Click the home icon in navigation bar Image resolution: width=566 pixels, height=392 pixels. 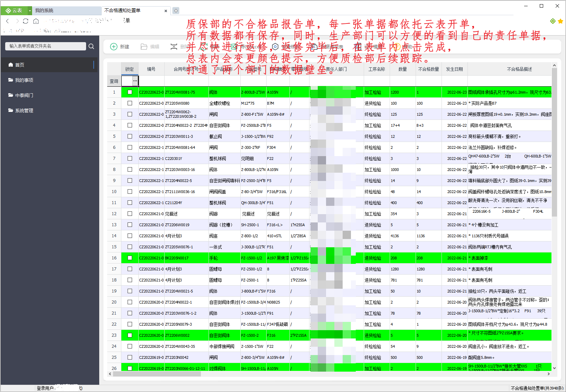(x=36, y=21)
